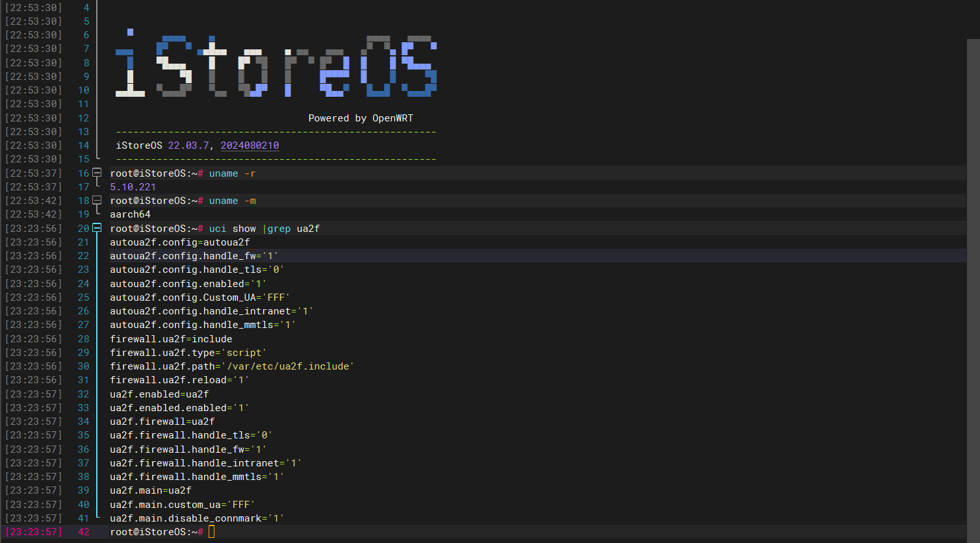Click the terminal cursor at the last prompt
This screenshot has width=980, height=543.
[211, 532]
